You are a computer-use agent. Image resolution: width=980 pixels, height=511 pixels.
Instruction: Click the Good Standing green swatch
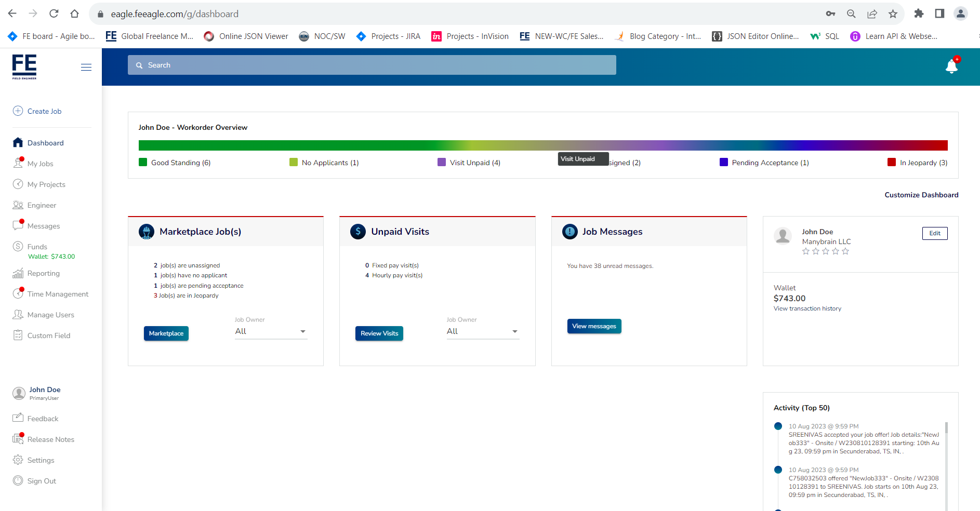click(x=143, y=162)
